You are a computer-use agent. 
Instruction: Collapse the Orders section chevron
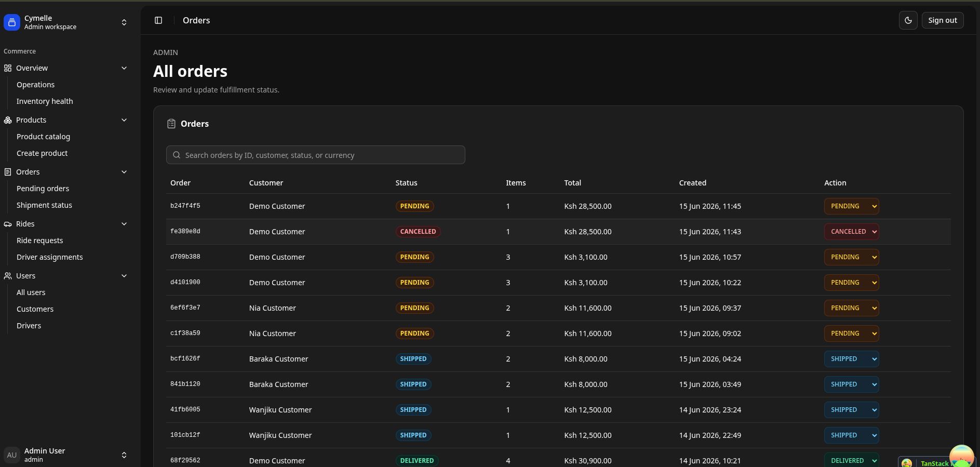pos(124,172)
